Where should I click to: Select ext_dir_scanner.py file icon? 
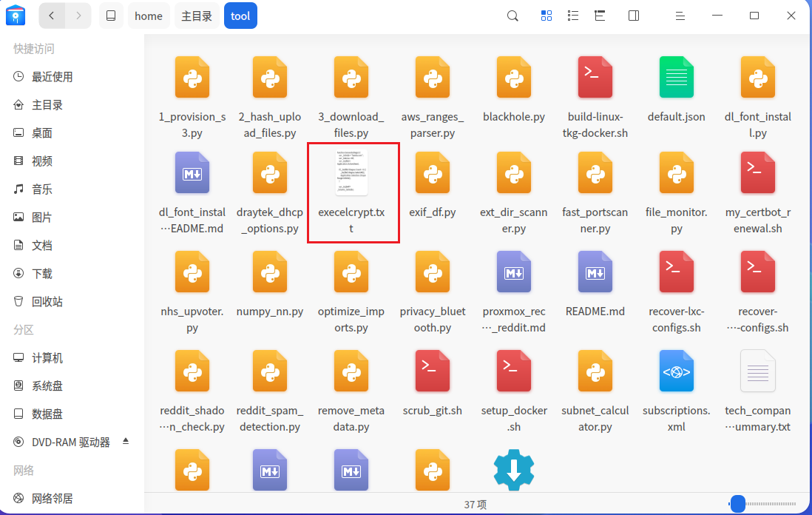coord(514,172)
